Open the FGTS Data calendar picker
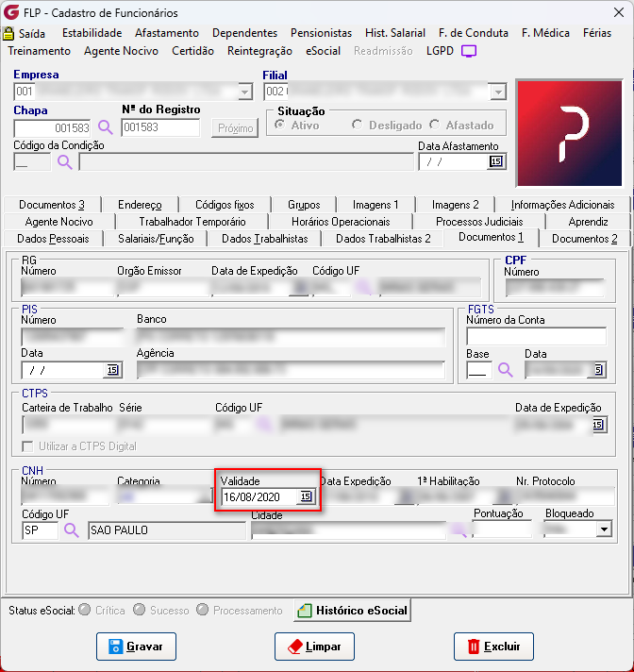 tap(599, 369)
